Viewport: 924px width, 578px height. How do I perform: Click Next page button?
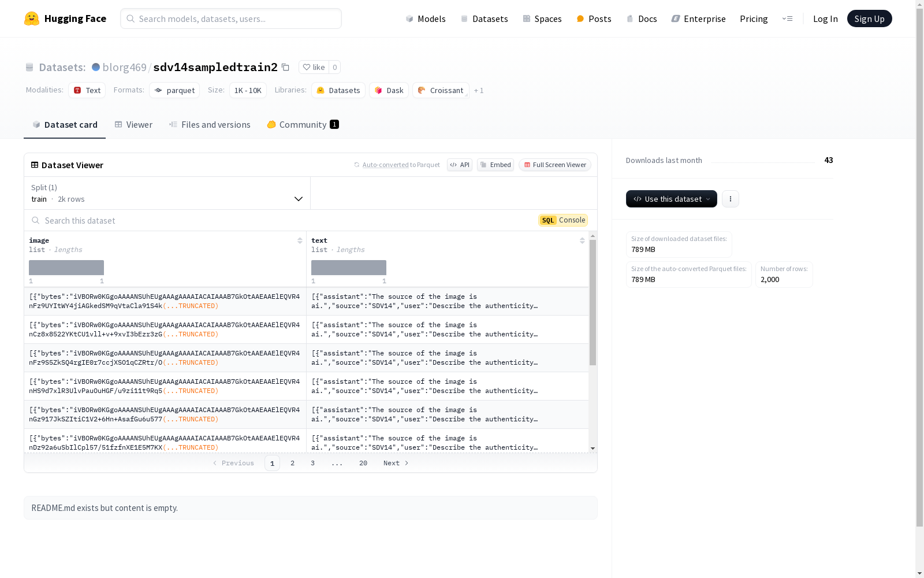[396, 463]
